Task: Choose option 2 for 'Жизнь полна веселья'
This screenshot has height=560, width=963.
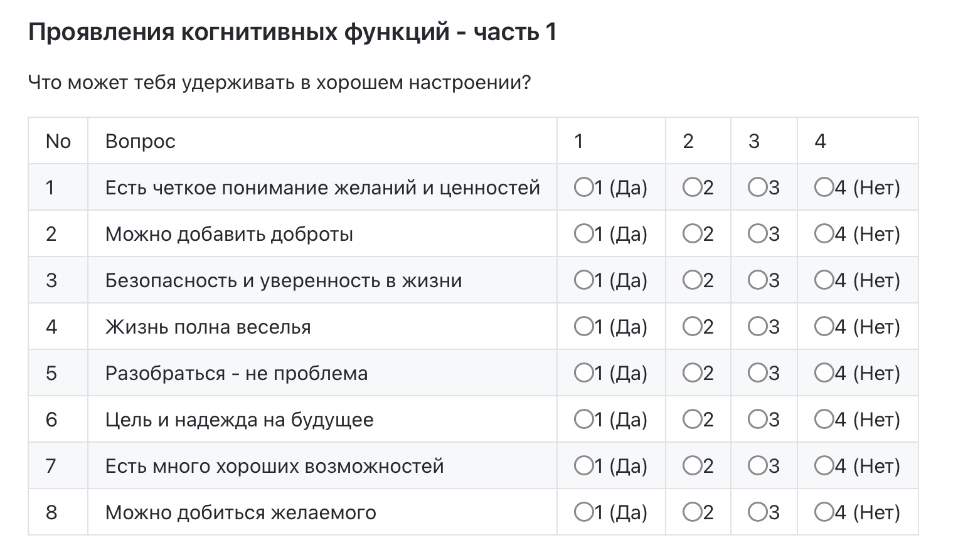Action: 692,327
